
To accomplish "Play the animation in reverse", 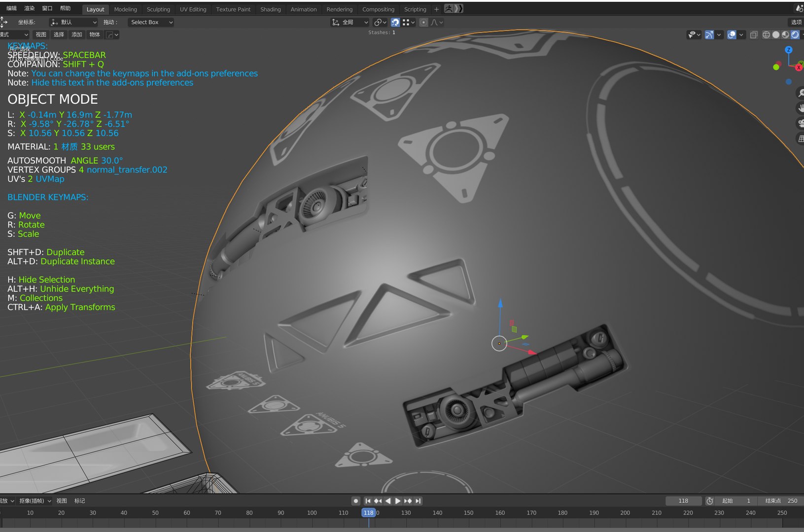I will pos(388,500).
